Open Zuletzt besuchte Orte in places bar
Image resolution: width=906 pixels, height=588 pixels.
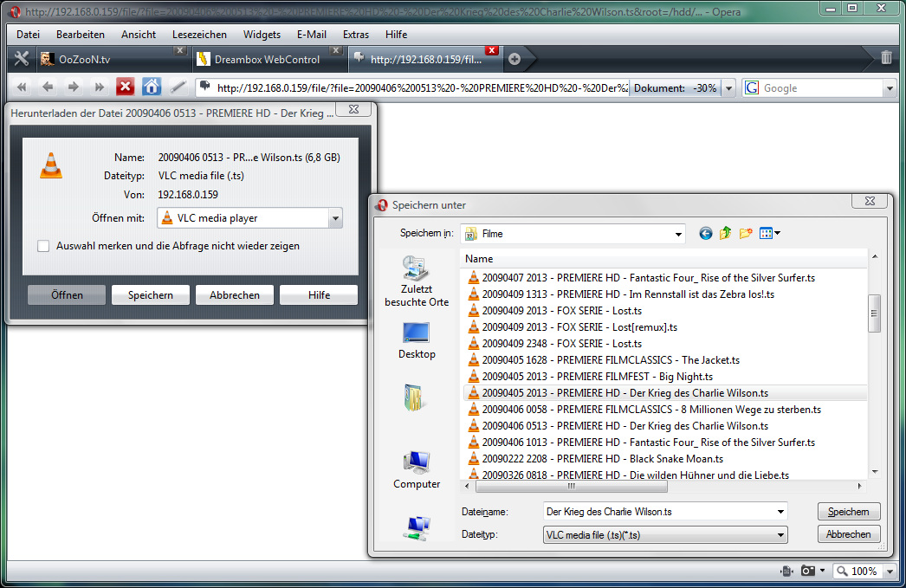pos(417,281)
